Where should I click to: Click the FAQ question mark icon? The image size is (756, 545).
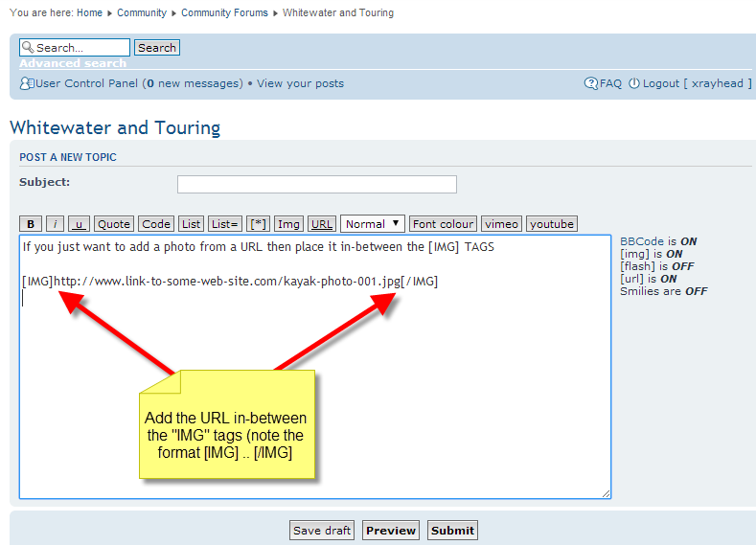(590, 83)
